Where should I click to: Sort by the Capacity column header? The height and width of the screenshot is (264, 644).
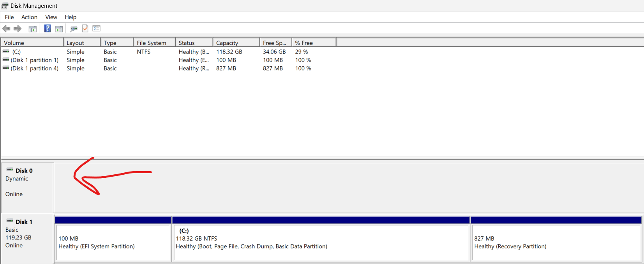click(x=236, y=43)
